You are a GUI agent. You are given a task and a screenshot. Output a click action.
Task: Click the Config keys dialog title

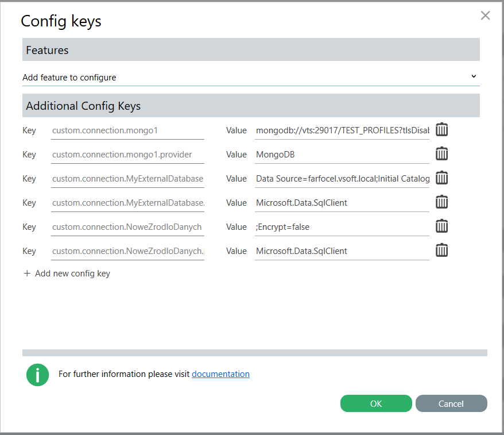click(61, 22)
